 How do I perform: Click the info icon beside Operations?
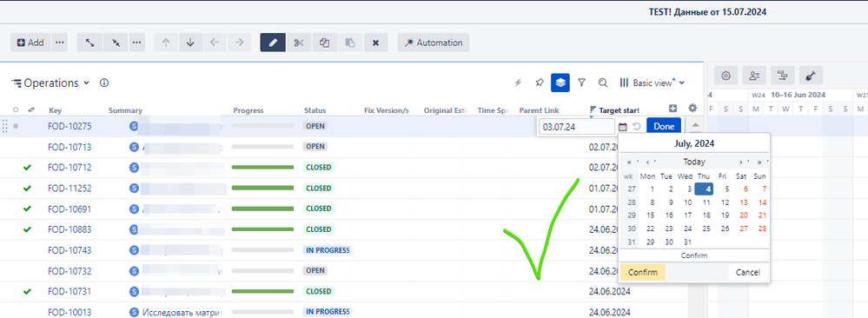point(104,83)
